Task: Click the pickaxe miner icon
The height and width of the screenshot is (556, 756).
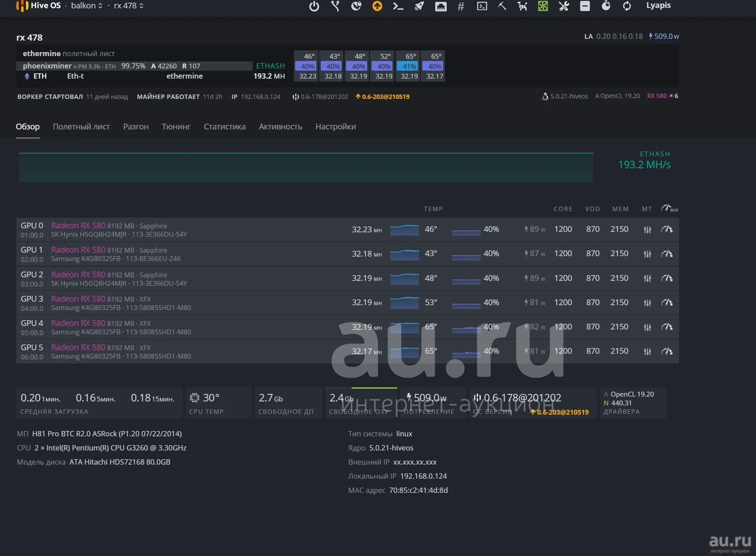Action: (x=502, y=6)
